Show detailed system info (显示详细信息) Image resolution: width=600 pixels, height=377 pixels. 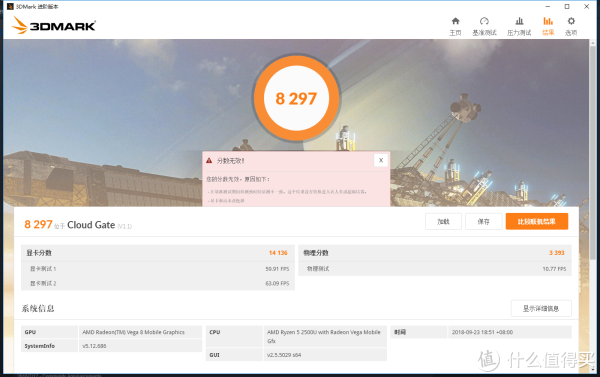tap(541, 308)
